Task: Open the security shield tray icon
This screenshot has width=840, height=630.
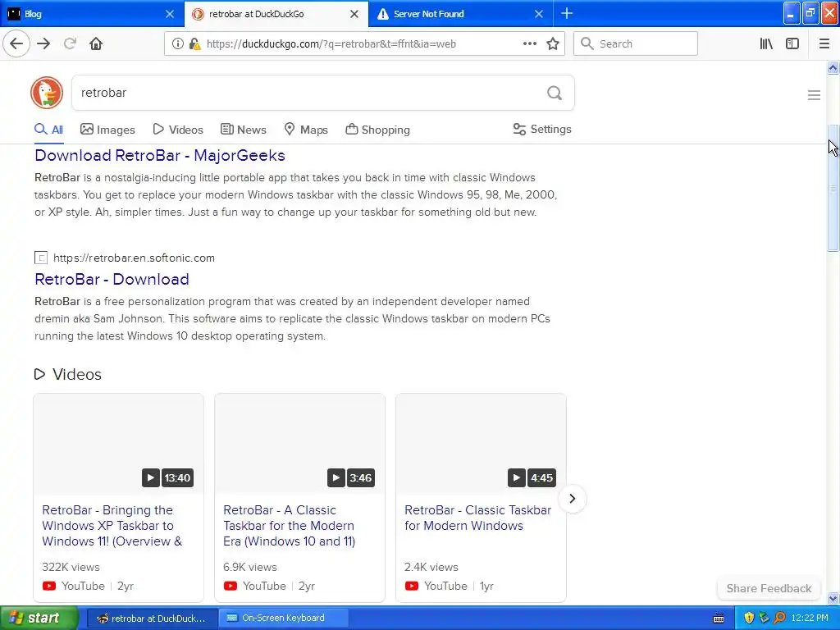Action: [749, 618]
